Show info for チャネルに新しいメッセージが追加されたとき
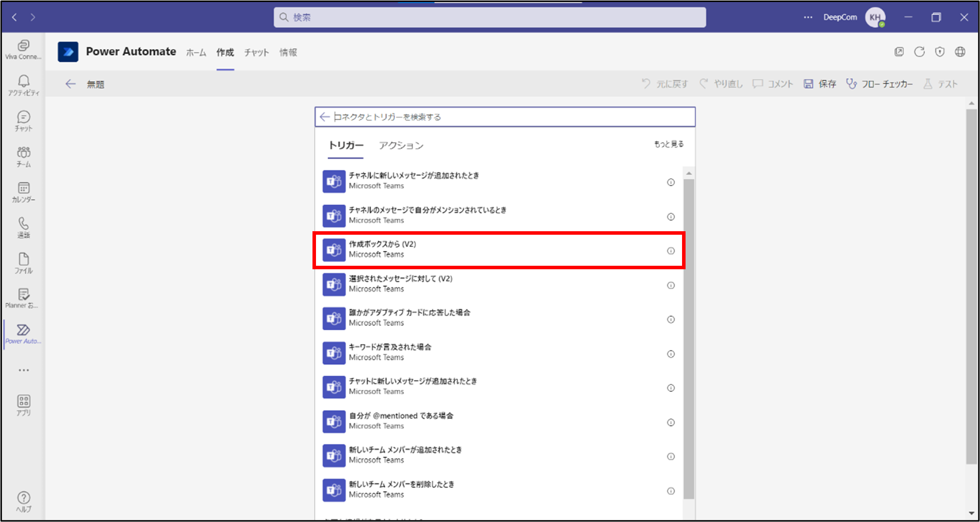Viewport: 980px width, 522px height. (x=671, y=182)
